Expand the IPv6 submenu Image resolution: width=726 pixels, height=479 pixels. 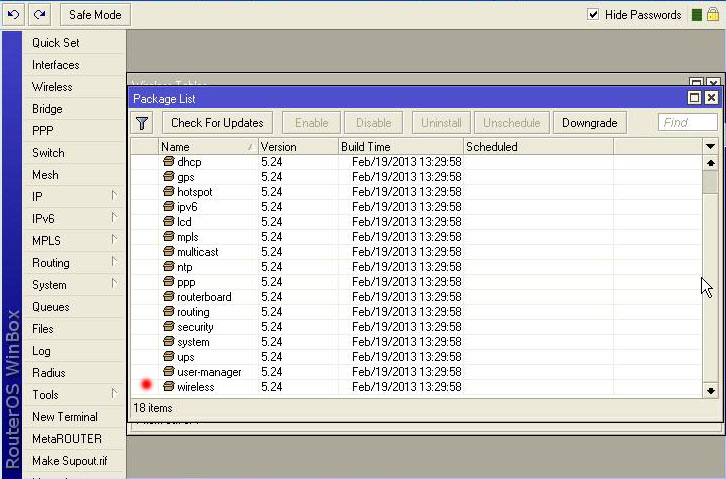click(114, 218)
